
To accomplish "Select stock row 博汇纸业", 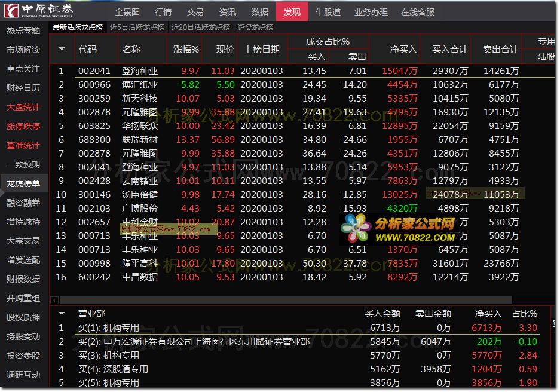I will (302, 85).
